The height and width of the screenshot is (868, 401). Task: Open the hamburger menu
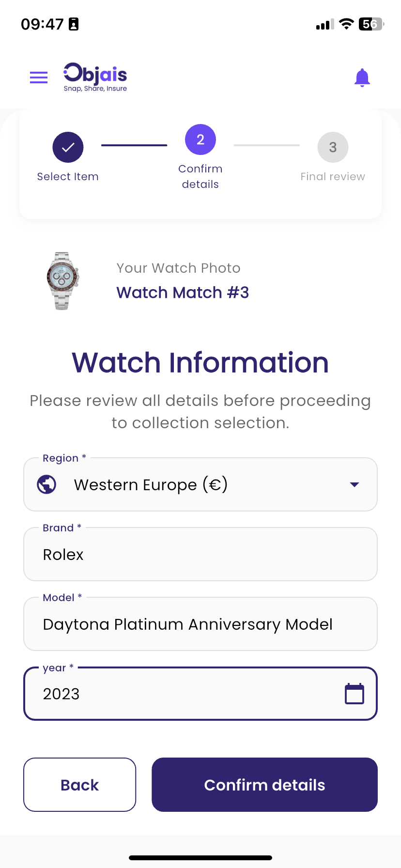pos(39,77)
